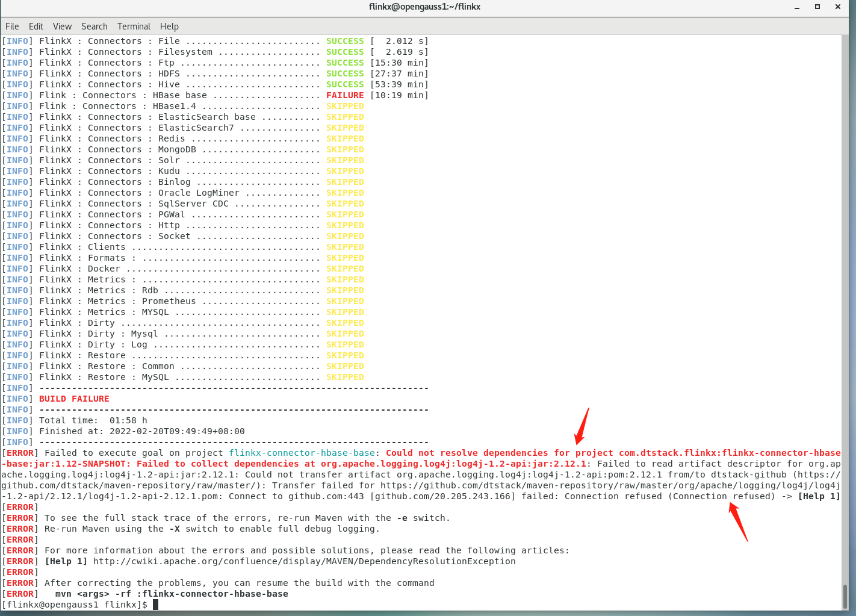Click 'FlinkX : Metrics : MYSQL' text

click(x=104, y=312)
